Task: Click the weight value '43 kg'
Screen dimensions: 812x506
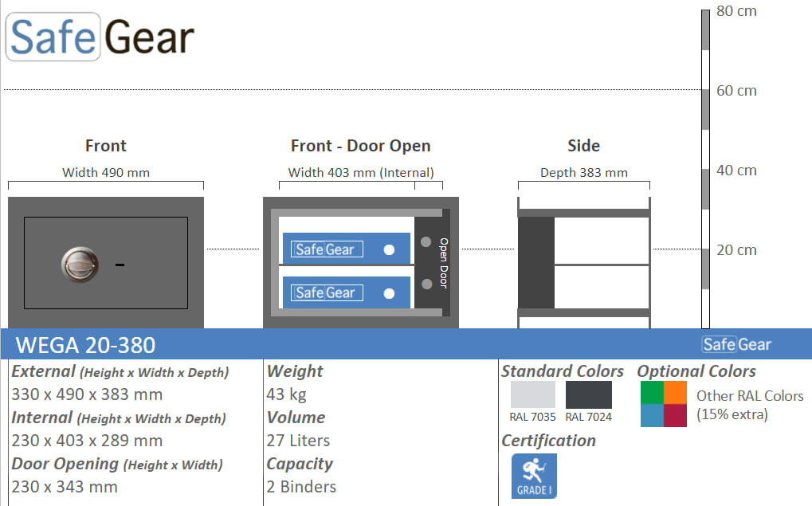Action: coord(286,394)
